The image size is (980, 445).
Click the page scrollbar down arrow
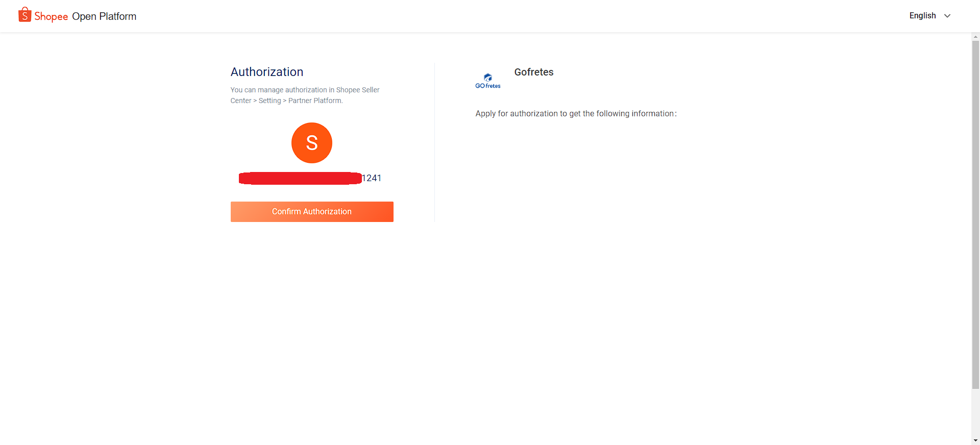tap(975, 440)
